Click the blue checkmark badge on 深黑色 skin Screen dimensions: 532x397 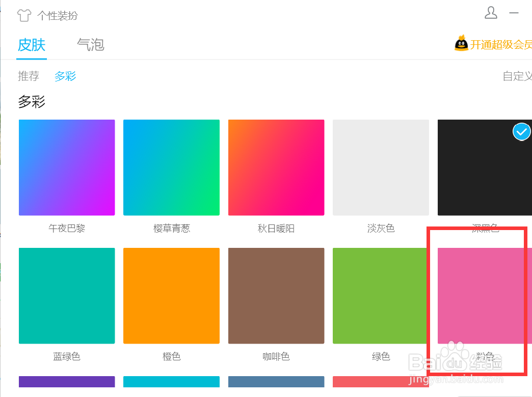521,132
